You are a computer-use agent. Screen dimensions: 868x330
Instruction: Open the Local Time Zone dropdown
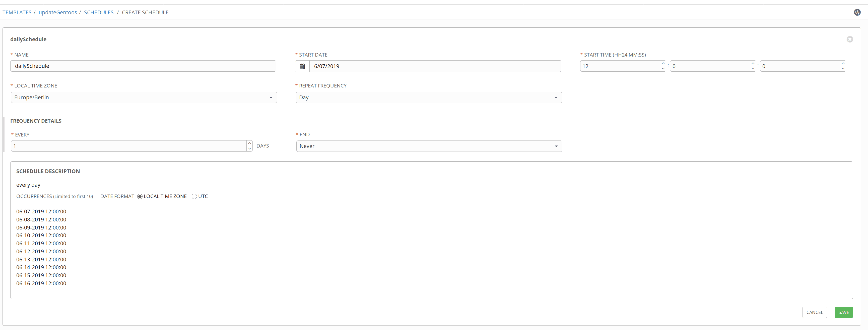[144, 98]
